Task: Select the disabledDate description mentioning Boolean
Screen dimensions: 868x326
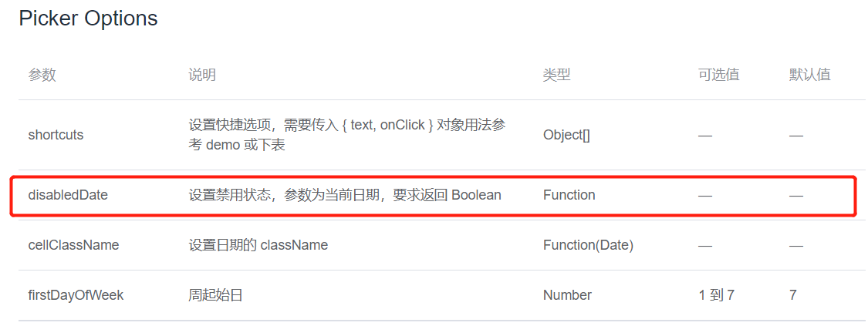Action: click(345, 195)
